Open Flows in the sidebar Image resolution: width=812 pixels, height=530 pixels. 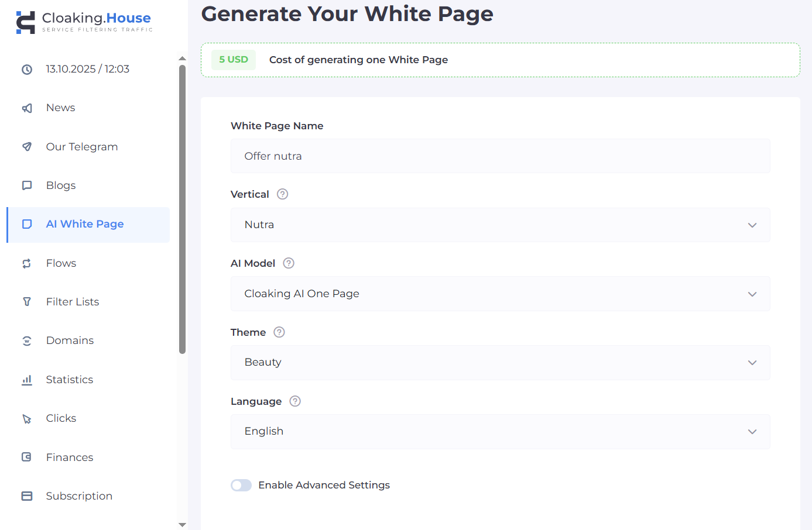point(61,263)
